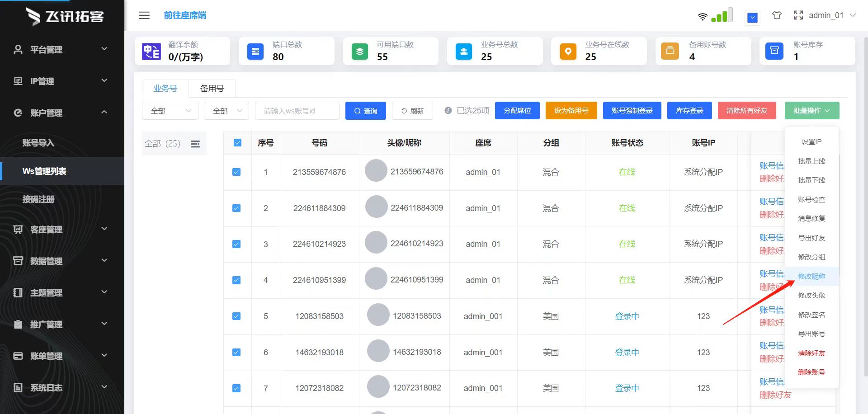Click avatar of account 12083158503
868x414 pixels.
pyautogui.click(x=378, y=315)
